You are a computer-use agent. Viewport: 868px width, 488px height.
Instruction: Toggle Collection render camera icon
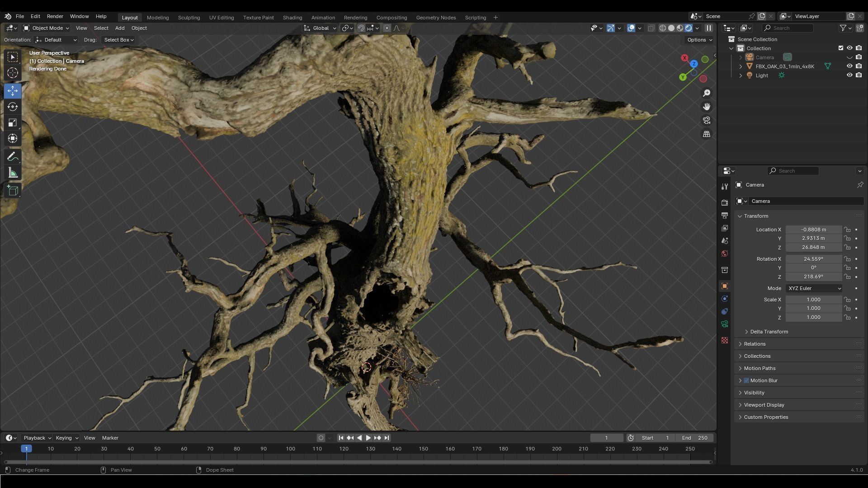[859, 48]
